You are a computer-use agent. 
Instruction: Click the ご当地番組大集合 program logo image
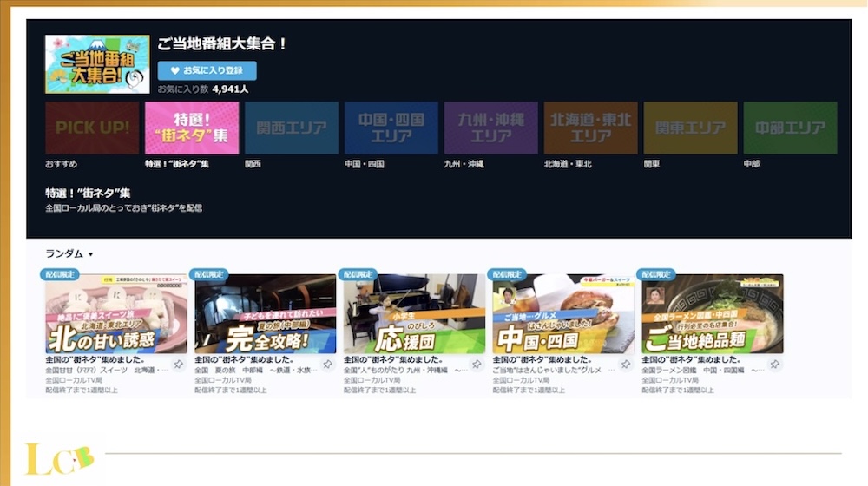(x=97, y=64)
